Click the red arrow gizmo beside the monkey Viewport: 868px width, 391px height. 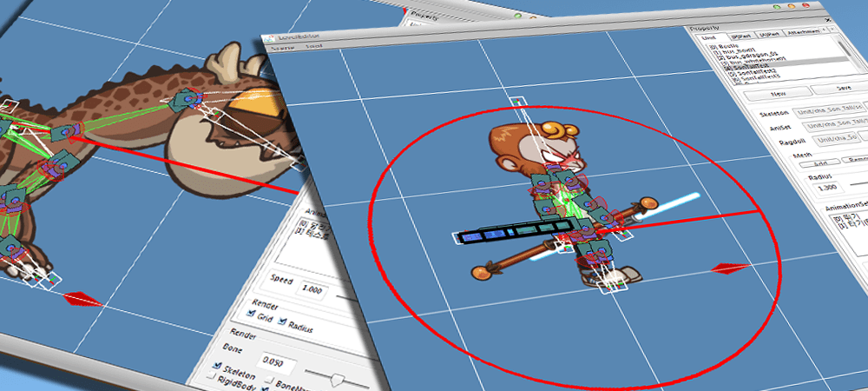pos(730,268)
